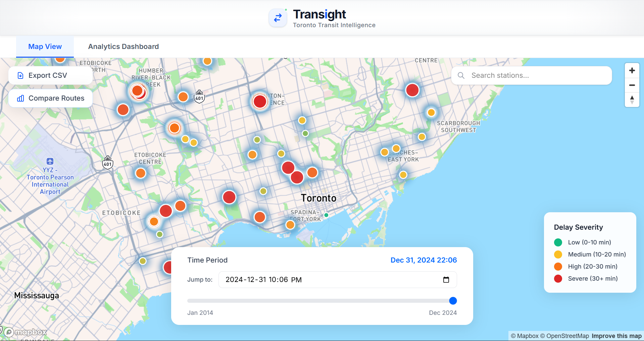This screenshot has height=341, width=644.
Task: Open the Analytics Dashboard tab
Action: [x=123, y=47]
